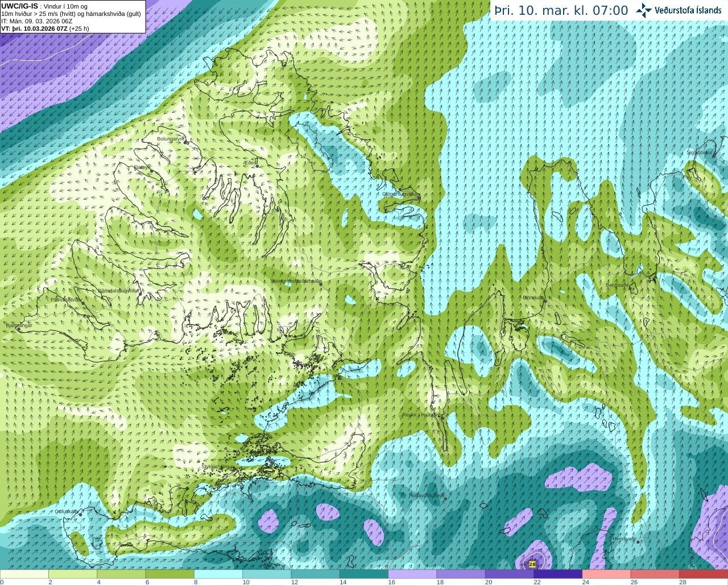Screen dimensions: 728x586
Task: Click the Patreksfjörður station label
Action: [x=67, y=299]
